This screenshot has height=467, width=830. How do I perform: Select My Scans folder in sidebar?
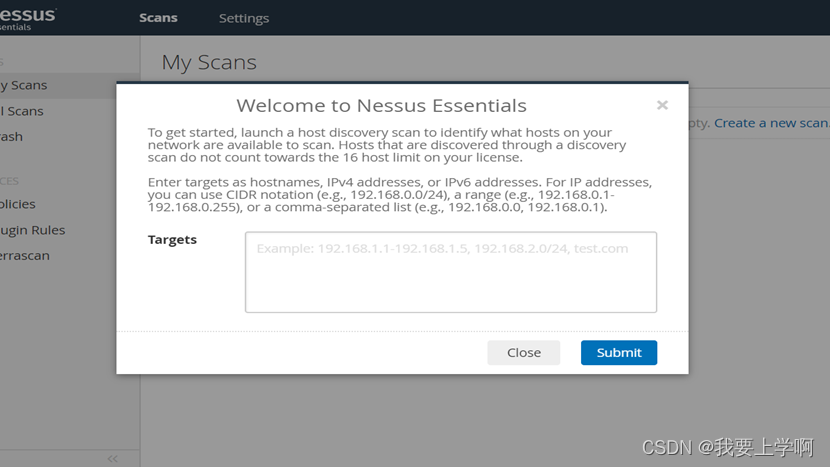coord(24,85)
